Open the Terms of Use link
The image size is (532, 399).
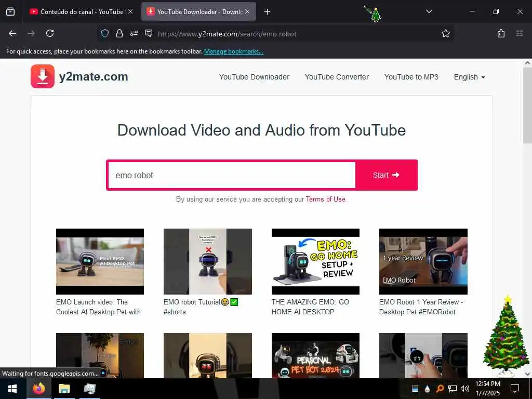(x=325, y=199)
